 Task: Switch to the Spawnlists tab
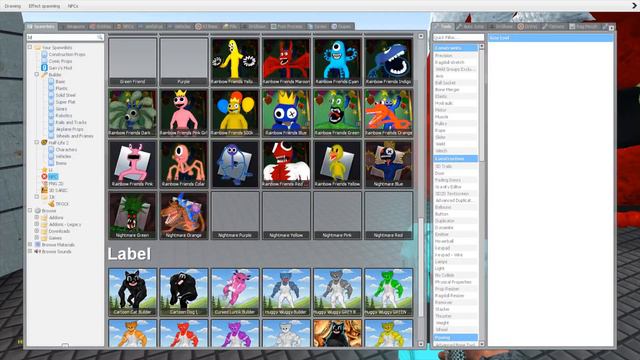click(x=41, y=27)
